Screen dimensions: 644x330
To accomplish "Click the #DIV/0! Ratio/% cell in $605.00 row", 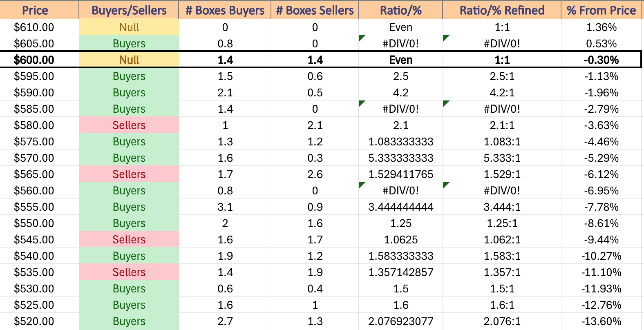I will click(x=400, y=43).
